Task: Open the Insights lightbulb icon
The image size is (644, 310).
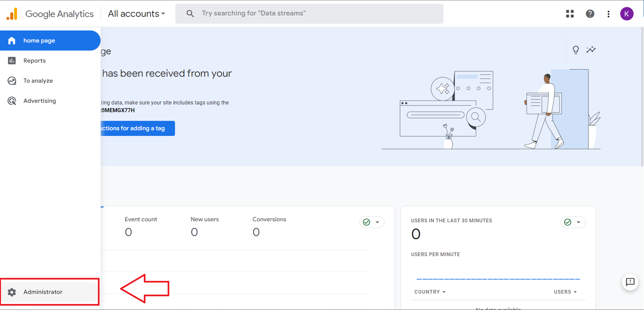Action: click(x=576, y=50)
